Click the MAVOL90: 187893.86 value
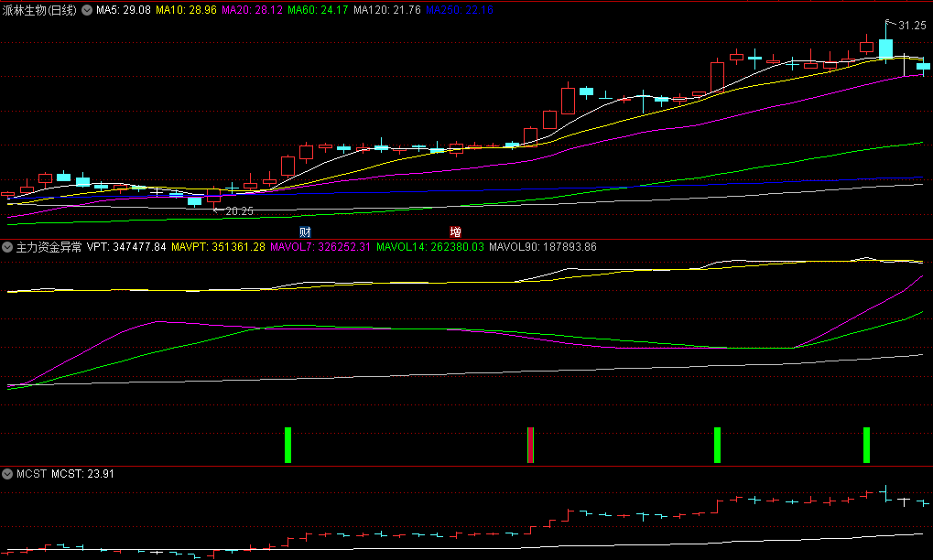933x560 pixels. click(543, 247)
